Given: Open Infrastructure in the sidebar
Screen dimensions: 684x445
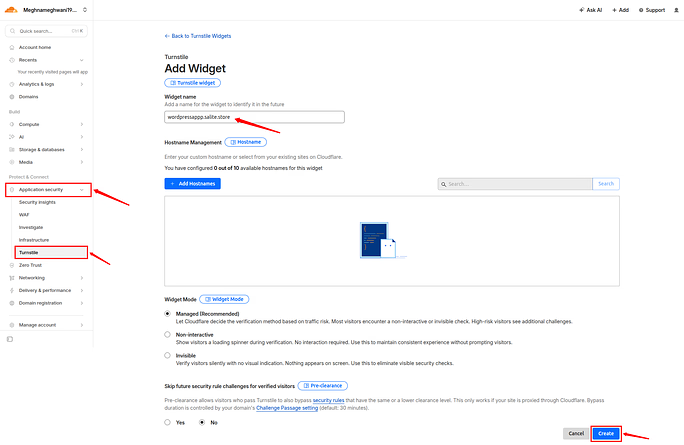Looking at the screenshot, I should tap(34, 240).
